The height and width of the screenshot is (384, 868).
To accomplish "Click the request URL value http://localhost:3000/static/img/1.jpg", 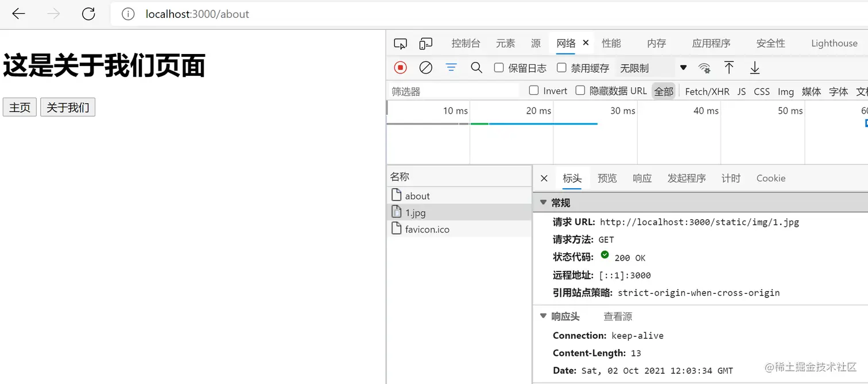I will pos(699,222).
